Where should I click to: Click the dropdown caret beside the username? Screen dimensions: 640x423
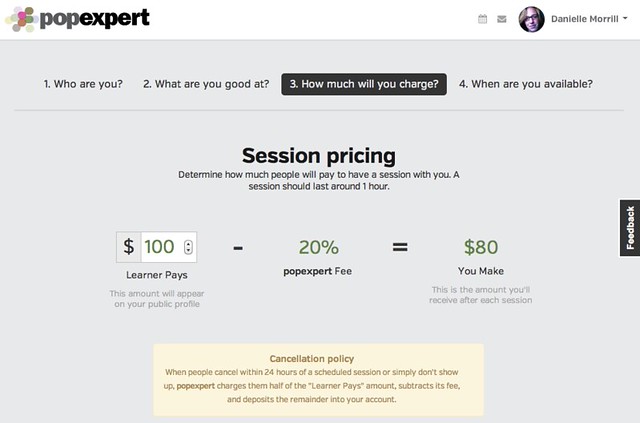tap(625, 19)
